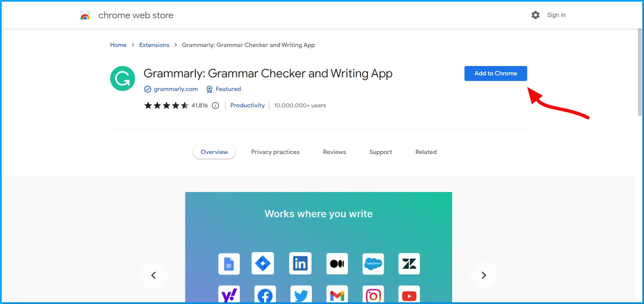Image resolution: width=644 pixels, height=304 pixels.
Task: Open the Extensions breadcrumb link
Action: pyautogui.click(x=154, y=45)
